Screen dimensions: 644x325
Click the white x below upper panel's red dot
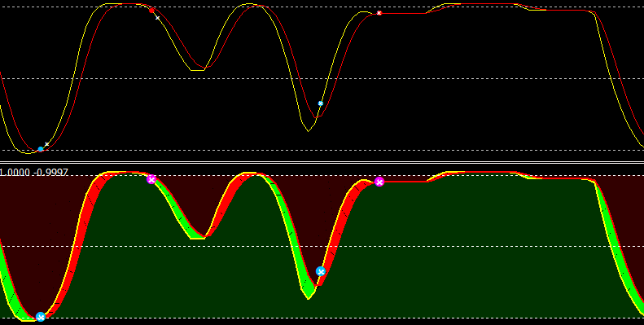[157, 18]
